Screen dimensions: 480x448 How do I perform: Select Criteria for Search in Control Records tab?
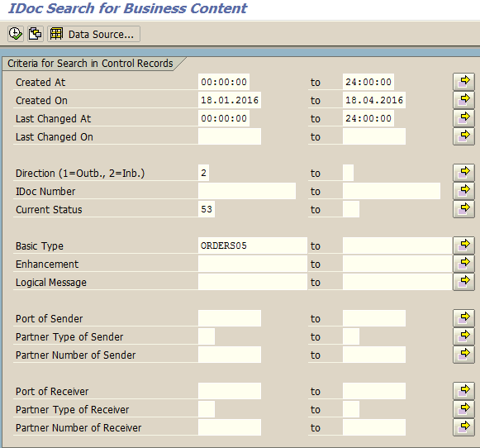click(x=90, y=64)
